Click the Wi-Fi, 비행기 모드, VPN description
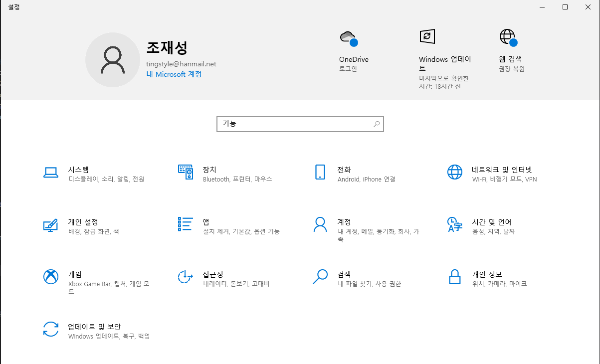 [505, 179]
